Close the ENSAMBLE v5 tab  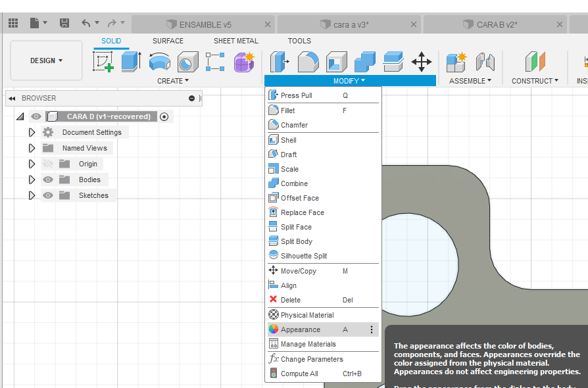268,25
